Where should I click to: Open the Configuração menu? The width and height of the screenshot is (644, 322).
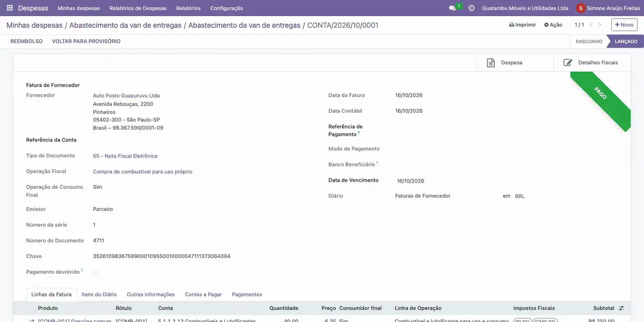tap(226, 8)
